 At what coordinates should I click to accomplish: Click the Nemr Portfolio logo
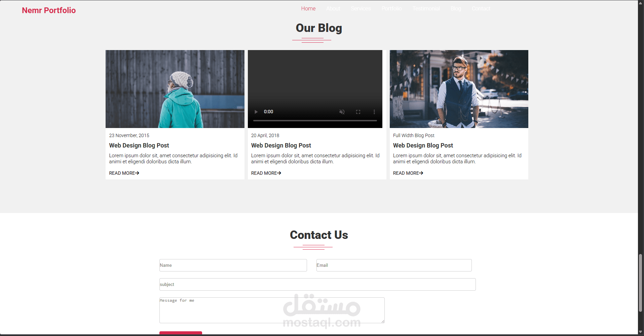[49, 10]
